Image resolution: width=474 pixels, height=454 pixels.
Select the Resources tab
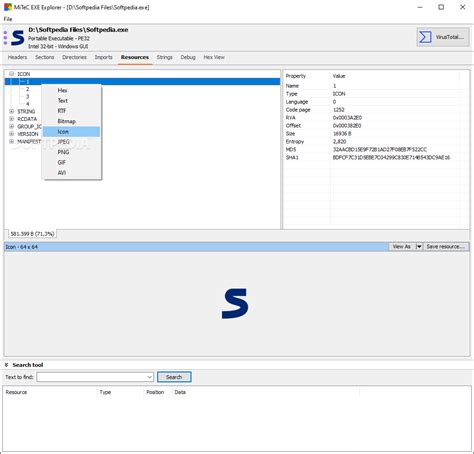(x=135, y=57)
